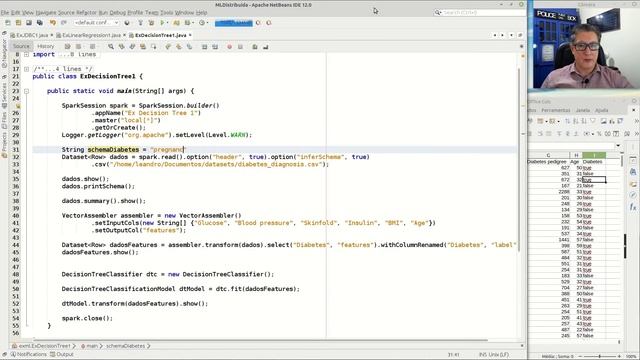The height and width of the screenshot is (360, 640).
Task: Collapse the main method fold on line 23
Action: [x=26, y=91]
